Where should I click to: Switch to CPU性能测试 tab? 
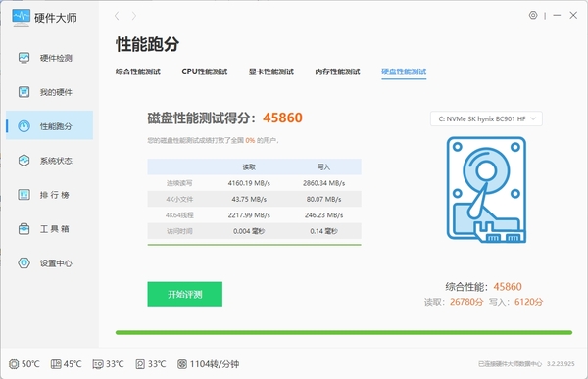point(205,71)
